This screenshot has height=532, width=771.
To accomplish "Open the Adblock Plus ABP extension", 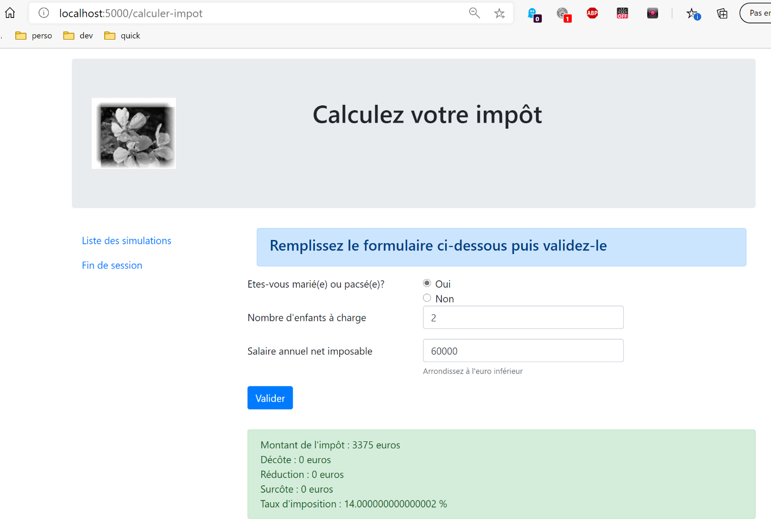I will [x=592, y=13].
